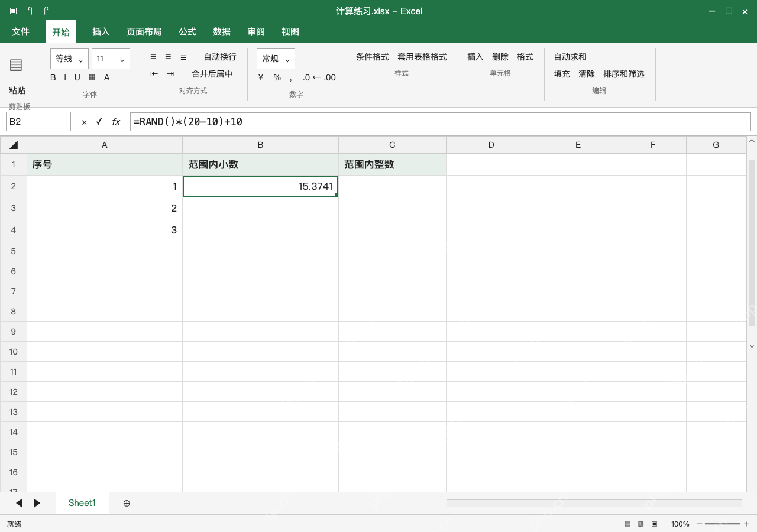Switch to the 数据 ribbon tab
The image size is (757, 532).
pyautogui.click(x=222, y=32)
